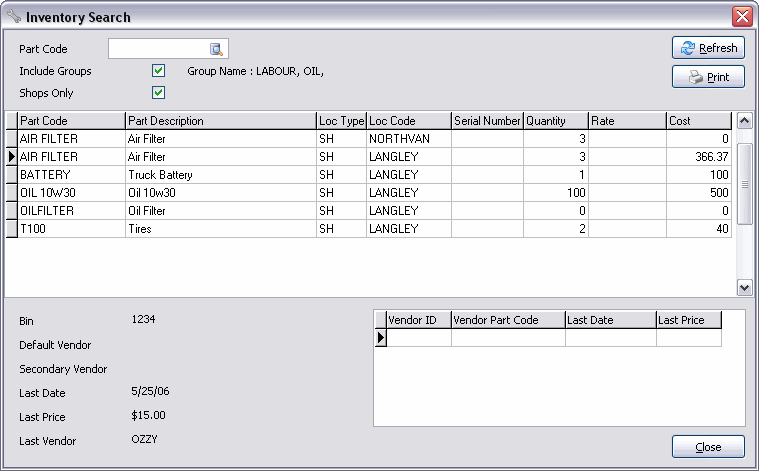
Task: Click the vertical scrollbar thumb in grid
Action: click(744, 184)
